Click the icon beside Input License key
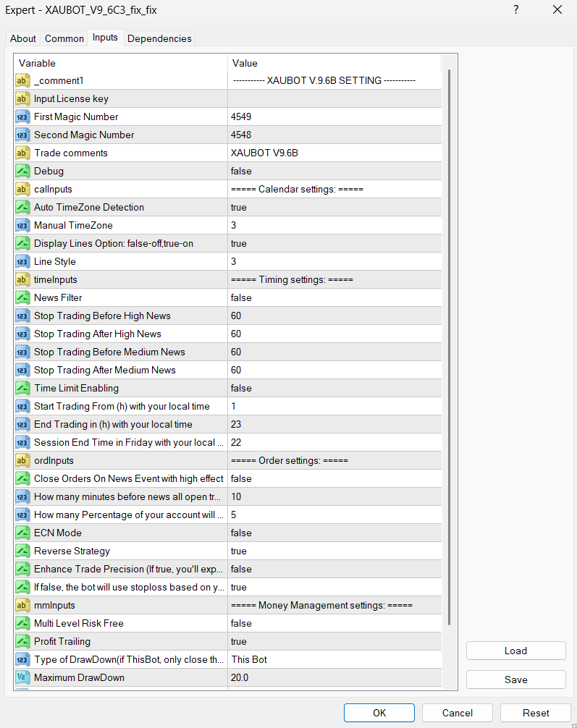Viewport: 577px width, 728px height. click(22, 98)
